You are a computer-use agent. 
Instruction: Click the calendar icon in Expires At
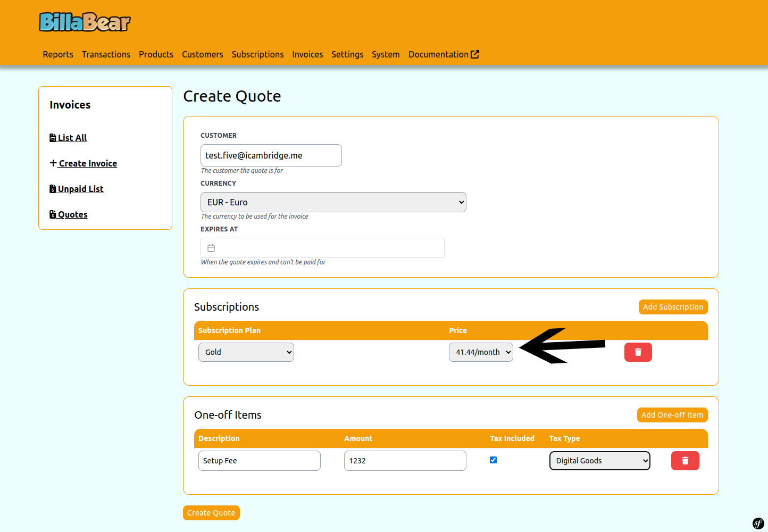coord(211,248)
